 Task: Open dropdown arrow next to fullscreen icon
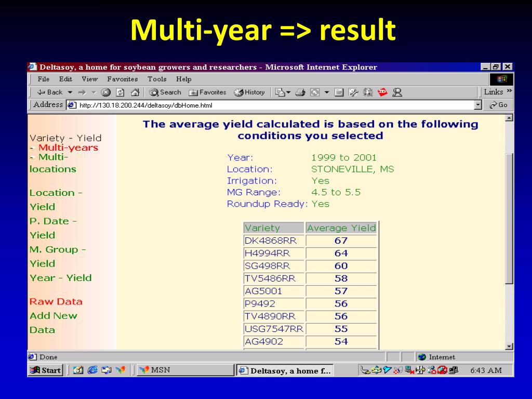point(327,92)
